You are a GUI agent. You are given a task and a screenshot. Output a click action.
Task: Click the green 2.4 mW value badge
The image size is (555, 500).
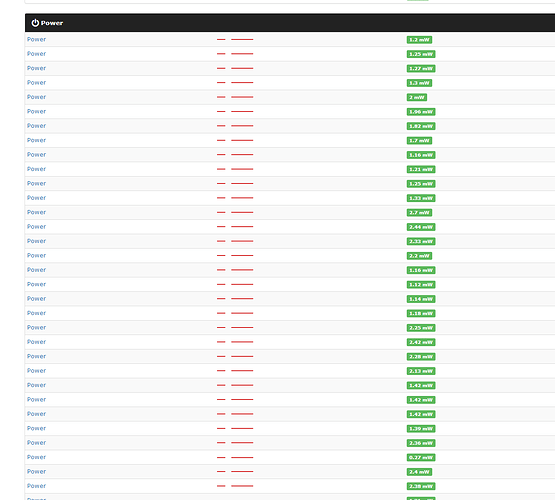(419, 472)
